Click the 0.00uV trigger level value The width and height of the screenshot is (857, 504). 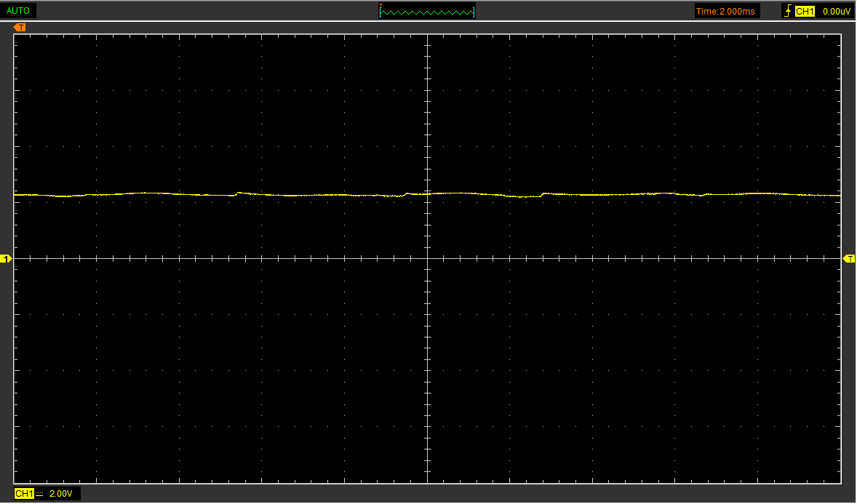[x=836, y=12]
